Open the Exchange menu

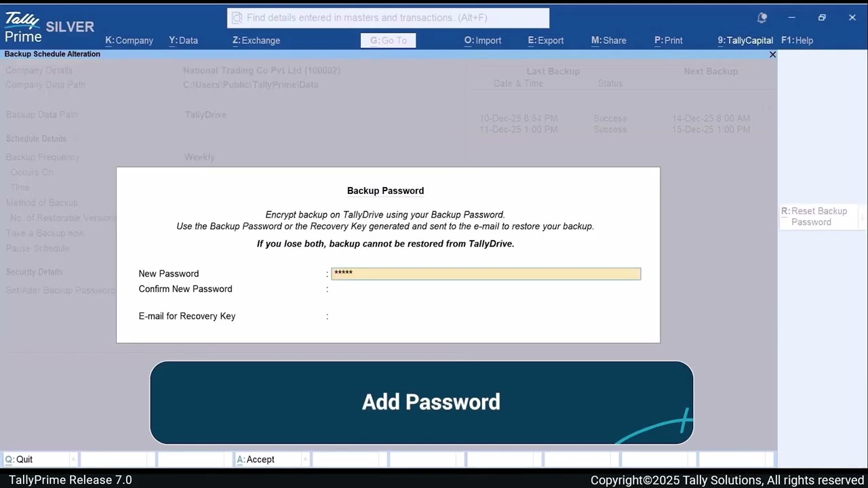point(256,41)
